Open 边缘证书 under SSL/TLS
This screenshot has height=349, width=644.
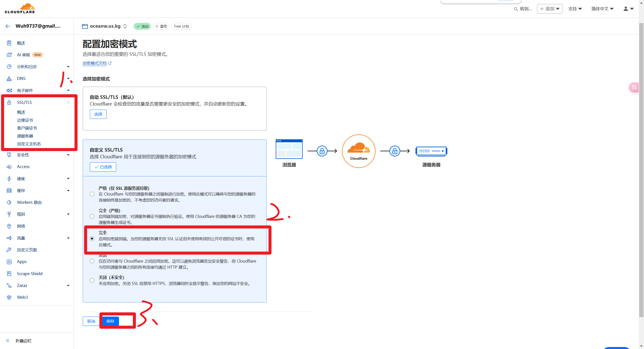(x=25, y=120)
